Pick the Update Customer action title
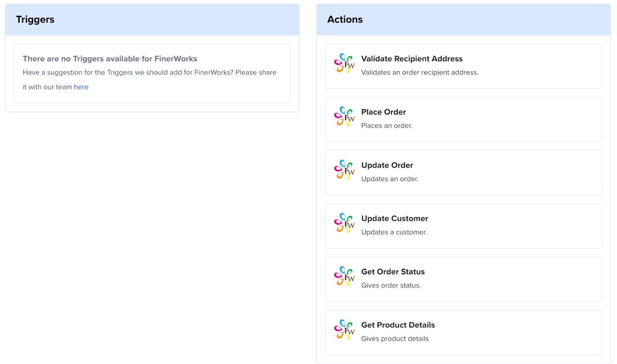Screen dimensions: 617x364 coord(394,218)
